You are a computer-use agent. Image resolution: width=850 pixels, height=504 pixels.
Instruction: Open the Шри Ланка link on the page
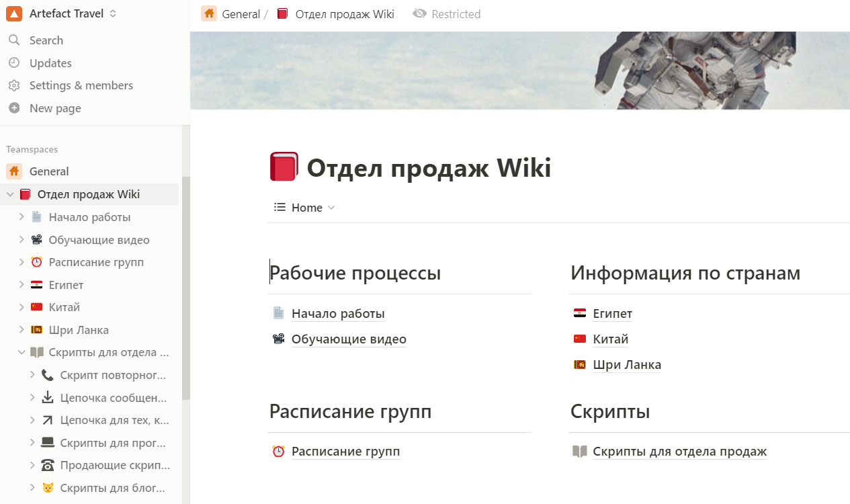coord(627,365)
